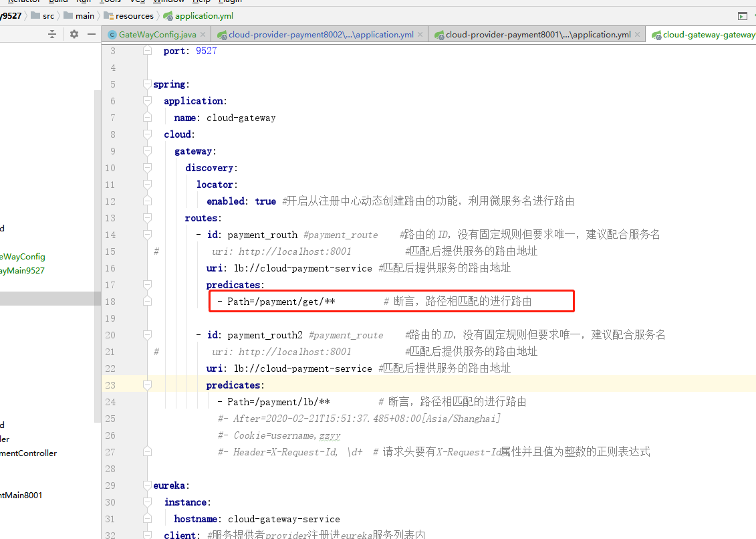Collapse the discovery block on line 10
Viewport: 756px width, 539px height.
point(148,168)
